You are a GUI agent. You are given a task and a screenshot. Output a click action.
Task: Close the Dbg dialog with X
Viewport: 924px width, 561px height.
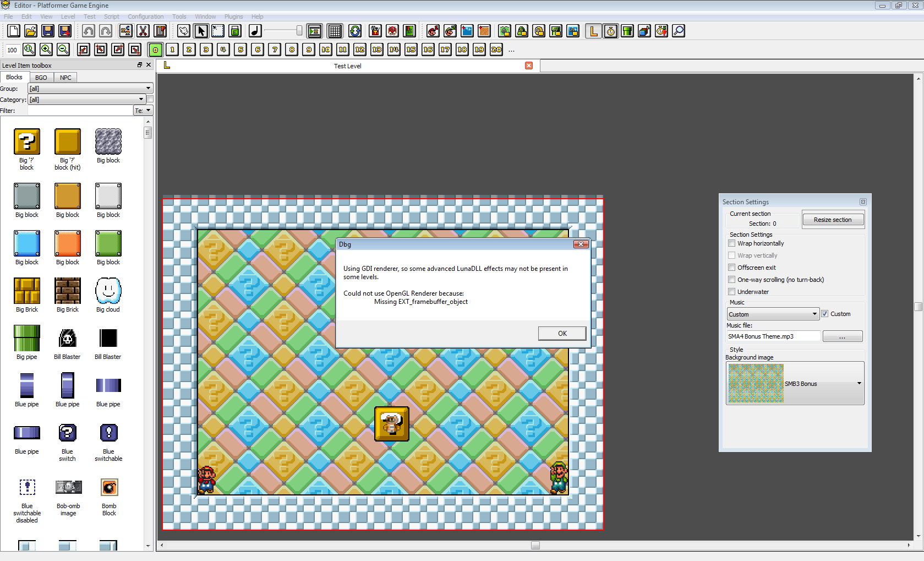pos(581,244)
